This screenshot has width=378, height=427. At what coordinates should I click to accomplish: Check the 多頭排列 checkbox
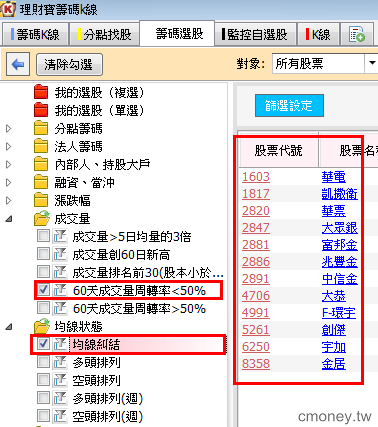(43, 362)
